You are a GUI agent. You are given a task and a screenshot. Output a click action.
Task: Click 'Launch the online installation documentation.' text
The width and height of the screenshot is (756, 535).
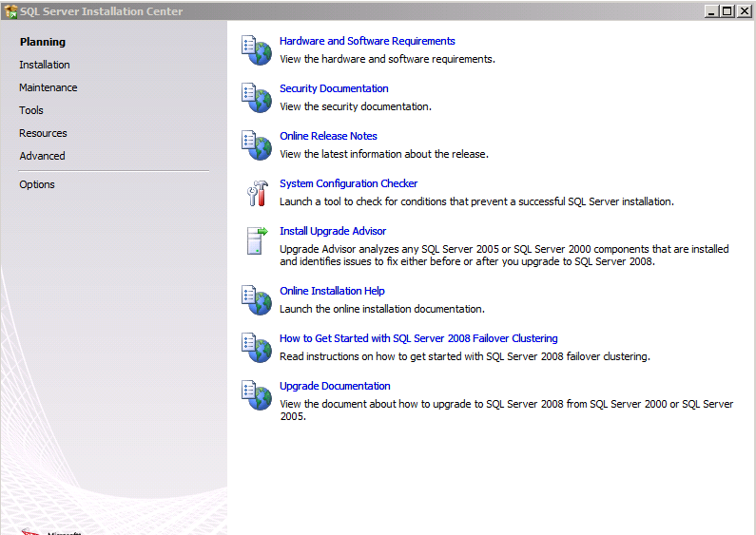pos(382,309)
